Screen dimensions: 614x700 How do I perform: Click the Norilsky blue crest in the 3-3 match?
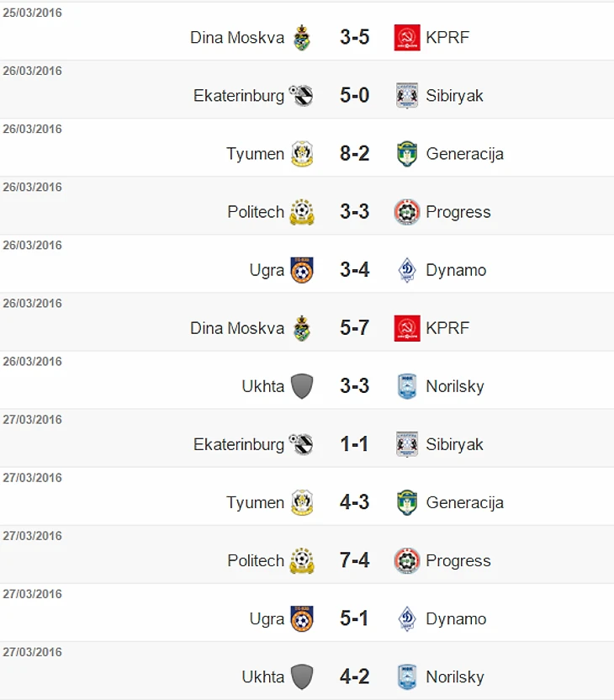[407, 386]
